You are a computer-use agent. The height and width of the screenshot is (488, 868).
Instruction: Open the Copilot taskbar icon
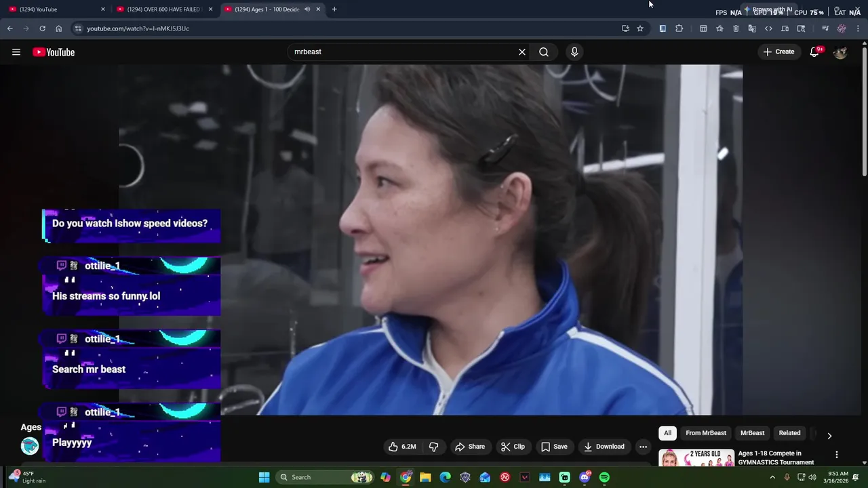(x=385, y=477)
